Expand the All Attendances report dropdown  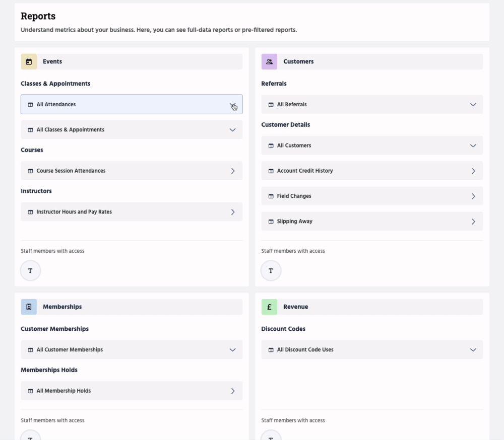point(232,105)
